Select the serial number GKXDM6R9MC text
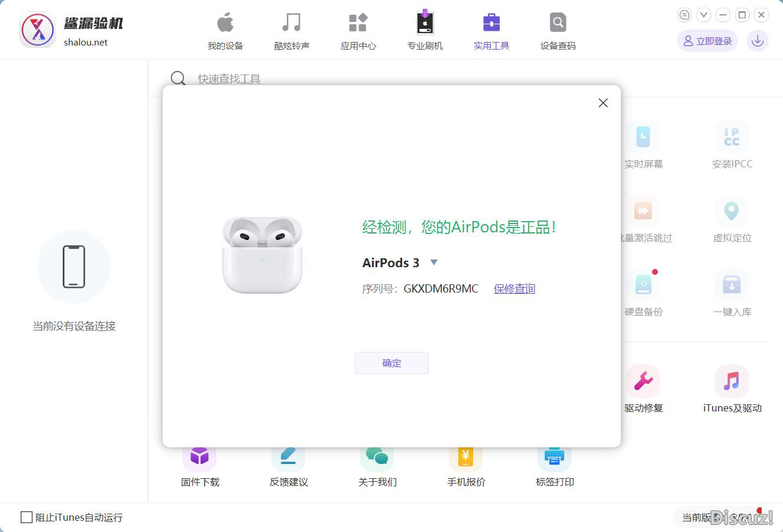783x532 pixels. [x=441, y=288]
